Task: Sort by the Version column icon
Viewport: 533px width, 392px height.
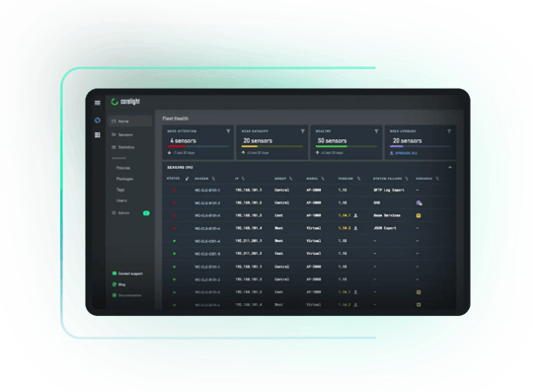Action: click(358, 179)
